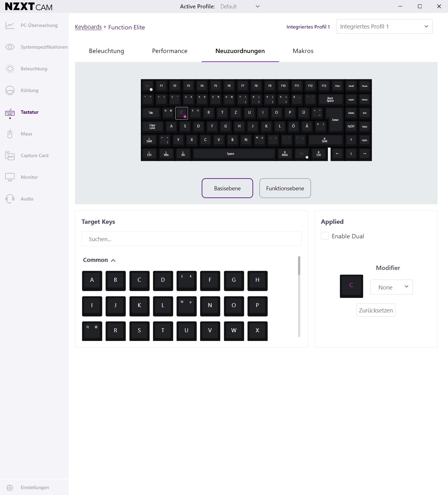Click the Zurücksetzen button
The image size is (448, 495).
coord(376,310)
